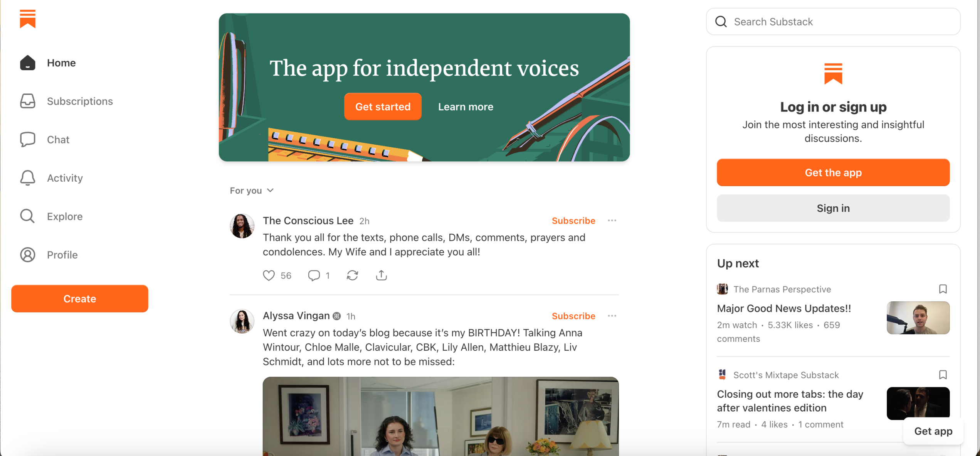Focus the Search Substack field

click(833, 22)
